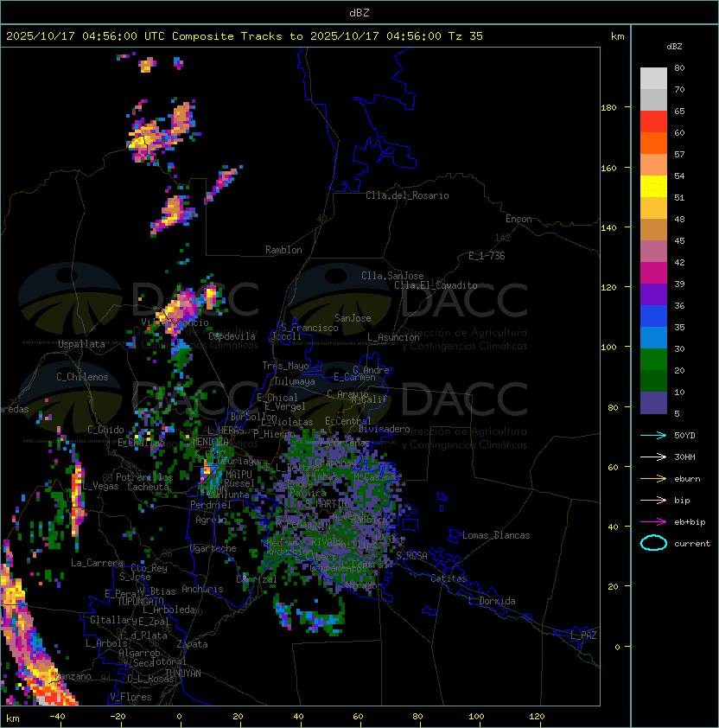Select the TUPUNGATO map label
The height and width of the screenshot is (728, 719).
pos(141,601)
